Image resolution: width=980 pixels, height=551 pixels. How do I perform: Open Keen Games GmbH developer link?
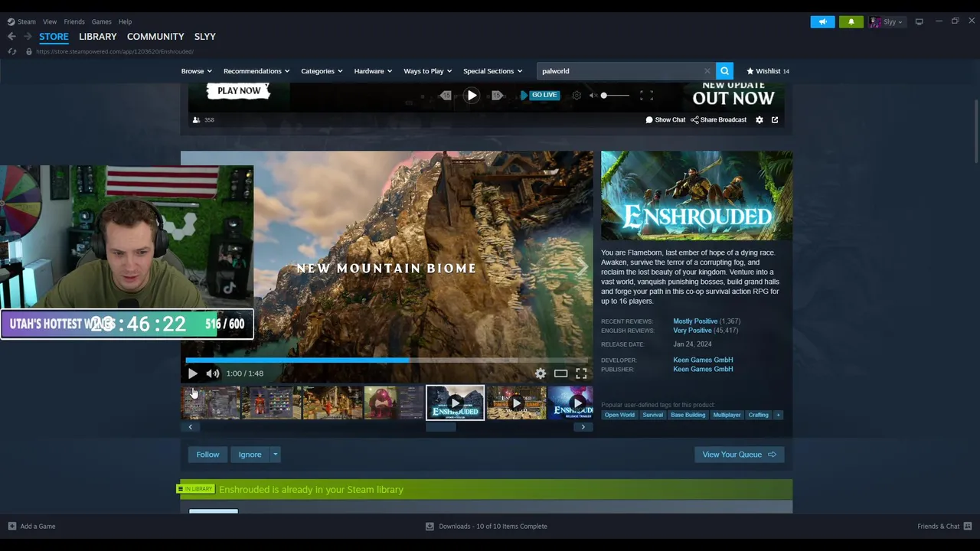coord(703,360)
